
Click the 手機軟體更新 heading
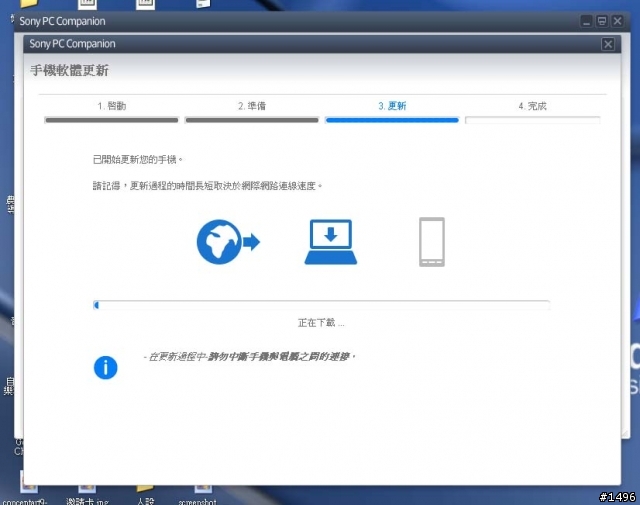(69, 70)
